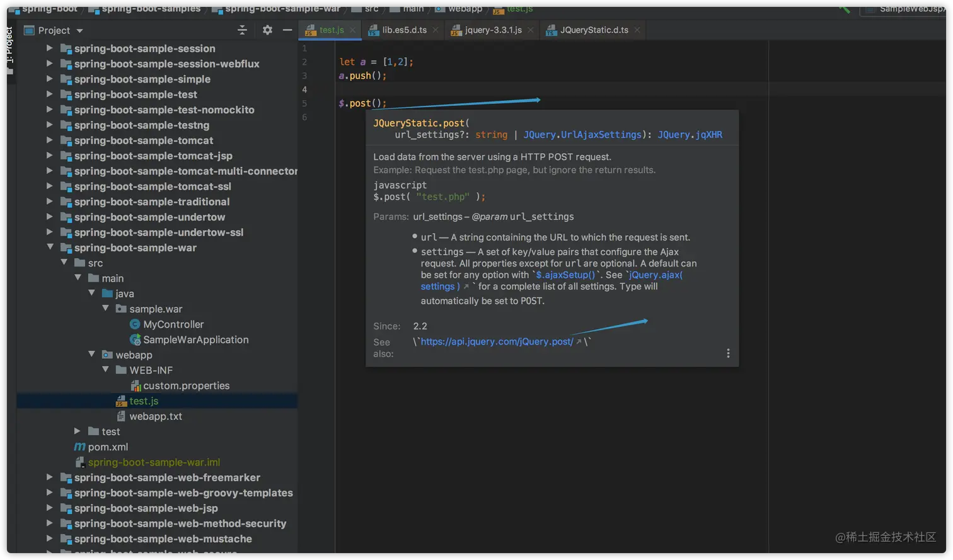This screenshot has height=560, width=953.
Task: Place cursor on a.push(); line
Action: 362,76
